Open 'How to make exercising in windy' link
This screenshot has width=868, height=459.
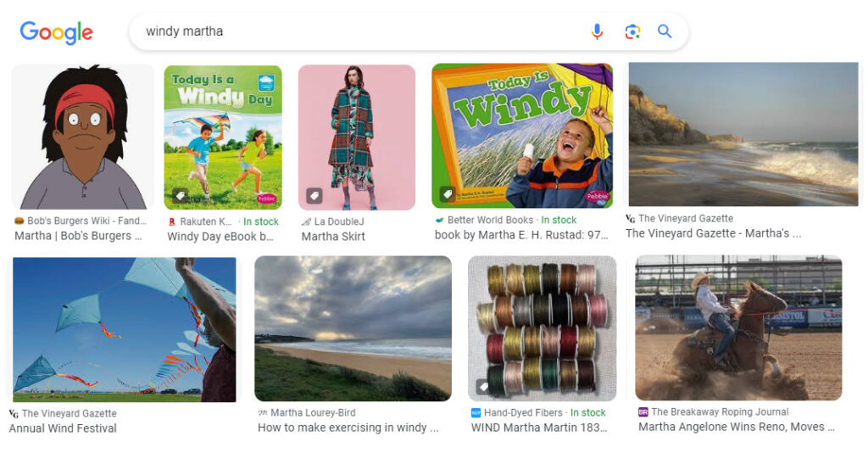click(x=348, y=428)
